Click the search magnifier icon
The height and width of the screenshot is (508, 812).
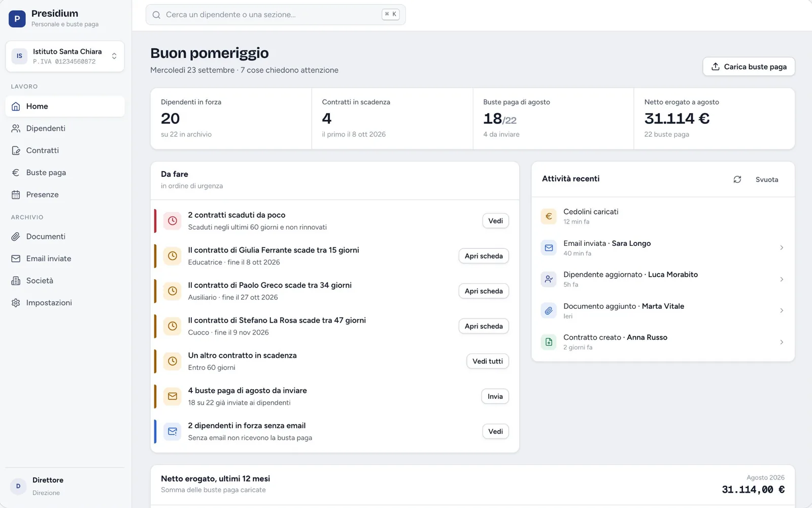coord(156,15)
